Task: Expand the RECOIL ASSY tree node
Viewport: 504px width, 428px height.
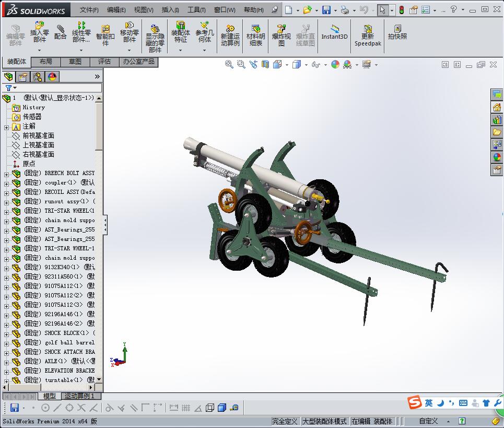Action: pyautogui.click(x=6, y=193)
